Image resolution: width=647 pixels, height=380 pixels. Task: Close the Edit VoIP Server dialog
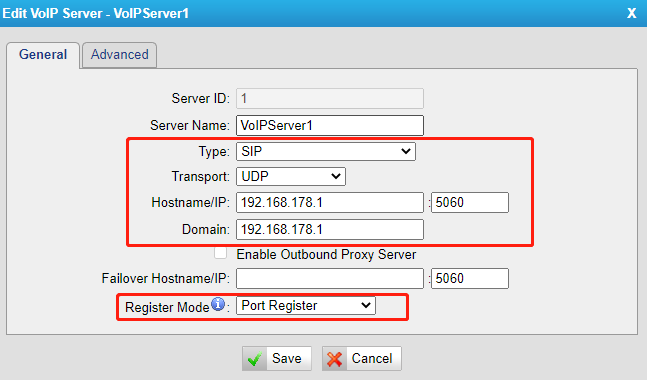(x=631, y=13)
